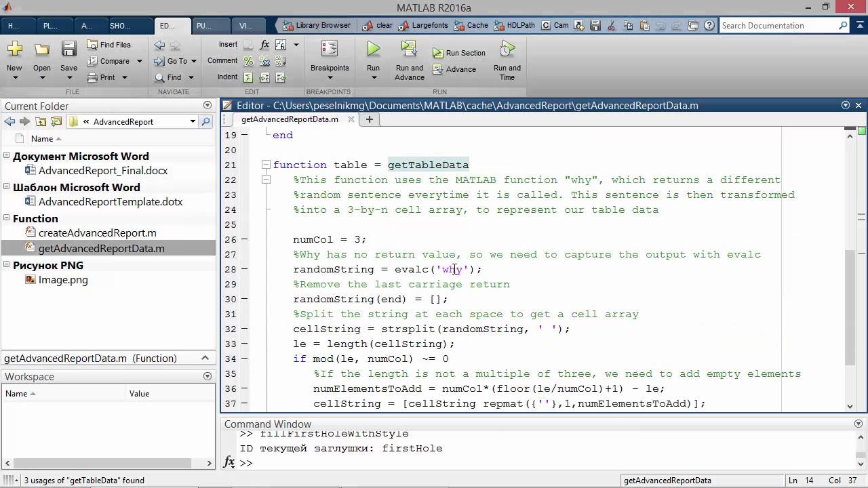
Task: Decrease indent of selected lines
Action: (x=279, y=77)
